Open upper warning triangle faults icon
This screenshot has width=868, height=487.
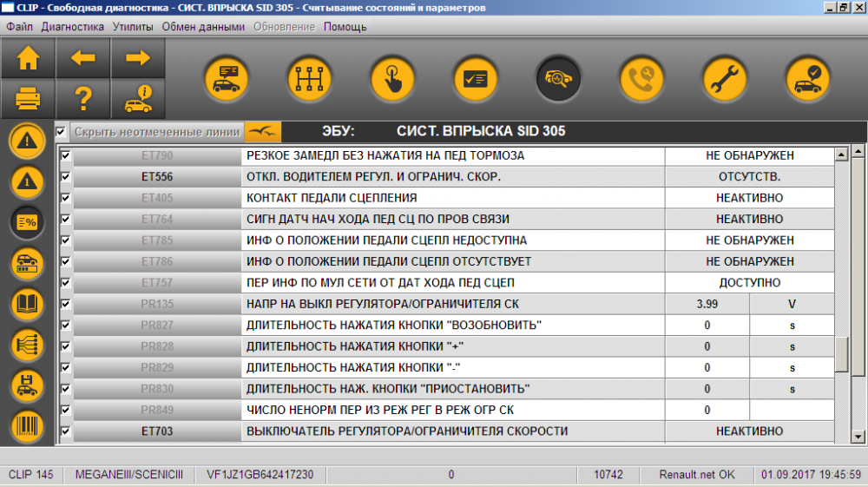pos(27,141)
